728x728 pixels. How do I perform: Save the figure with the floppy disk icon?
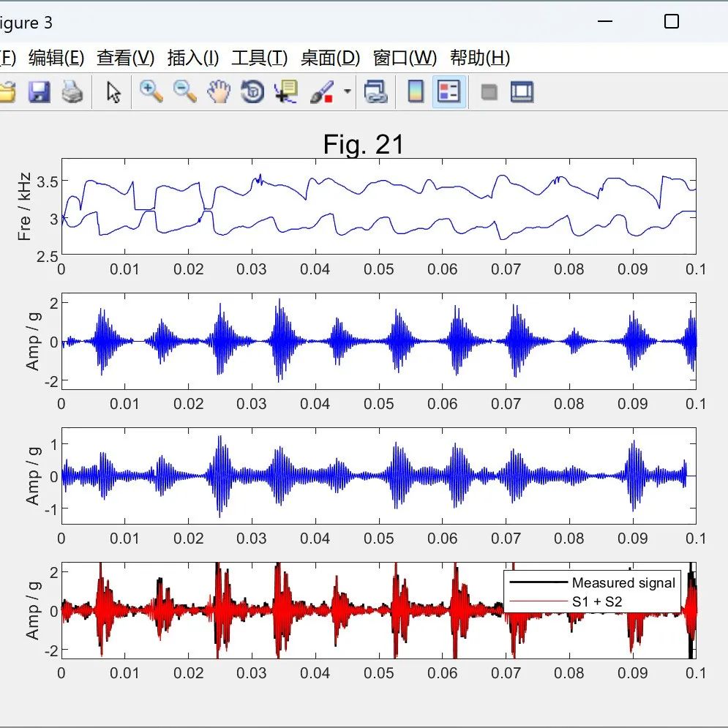click(40, 91)
